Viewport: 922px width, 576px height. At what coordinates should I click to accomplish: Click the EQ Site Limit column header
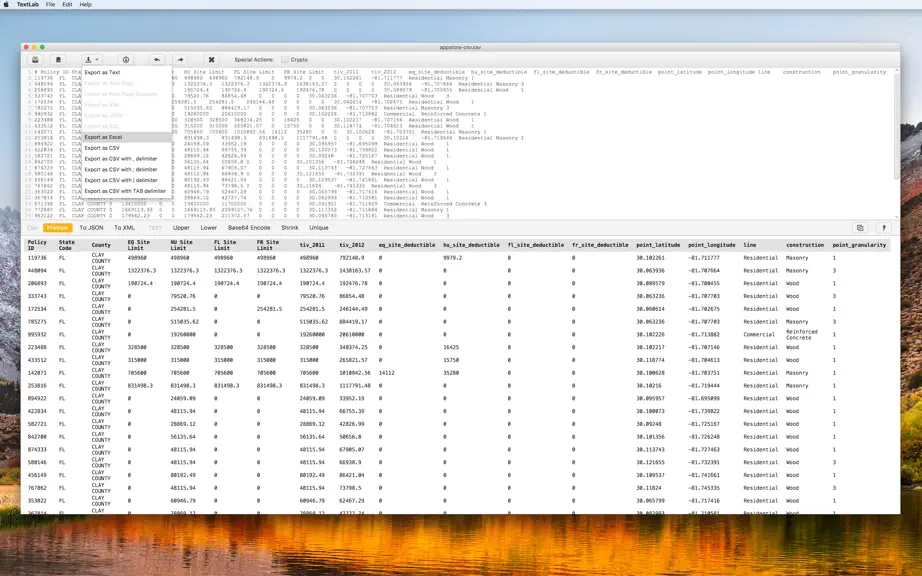point(139,245)
